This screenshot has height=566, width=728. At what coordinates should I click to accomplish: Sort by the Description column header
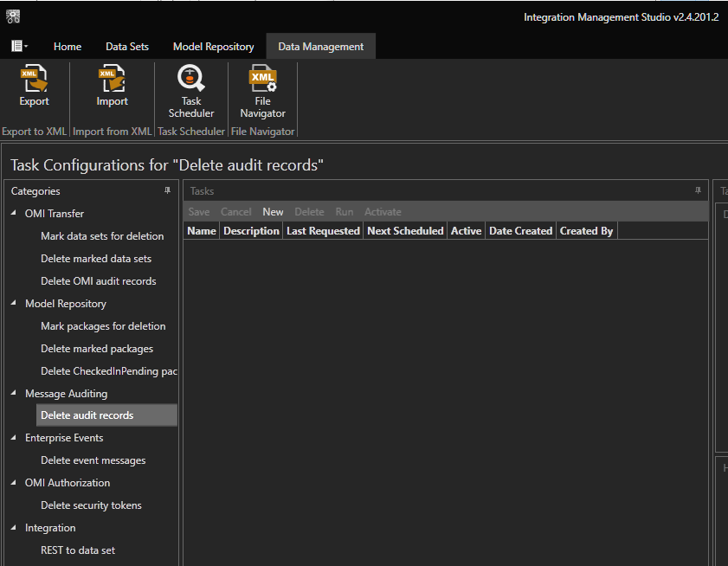(251, 231)
